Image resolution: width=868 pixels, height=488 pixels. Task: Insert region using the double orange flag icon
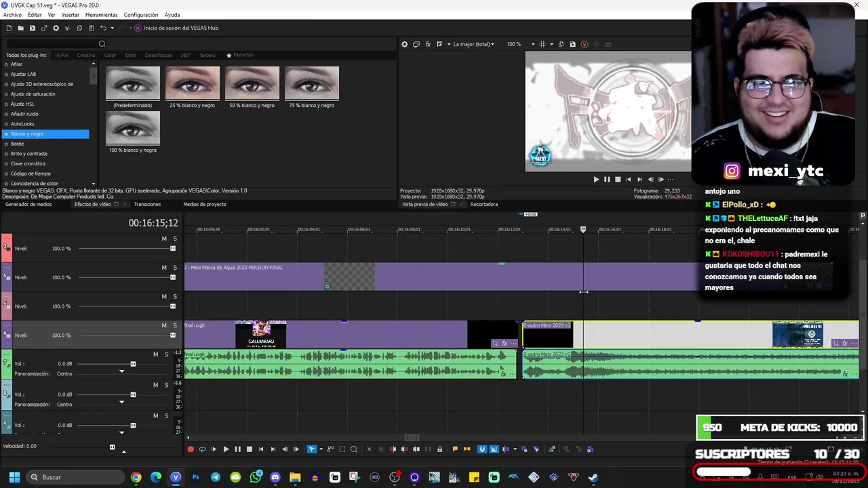467,449
